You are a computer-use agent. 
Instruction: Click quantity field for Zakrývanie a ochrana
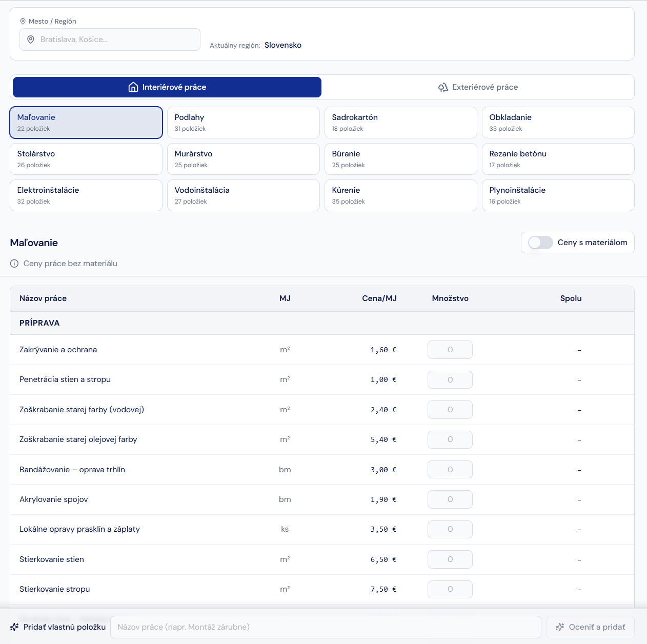click(450, 350)
